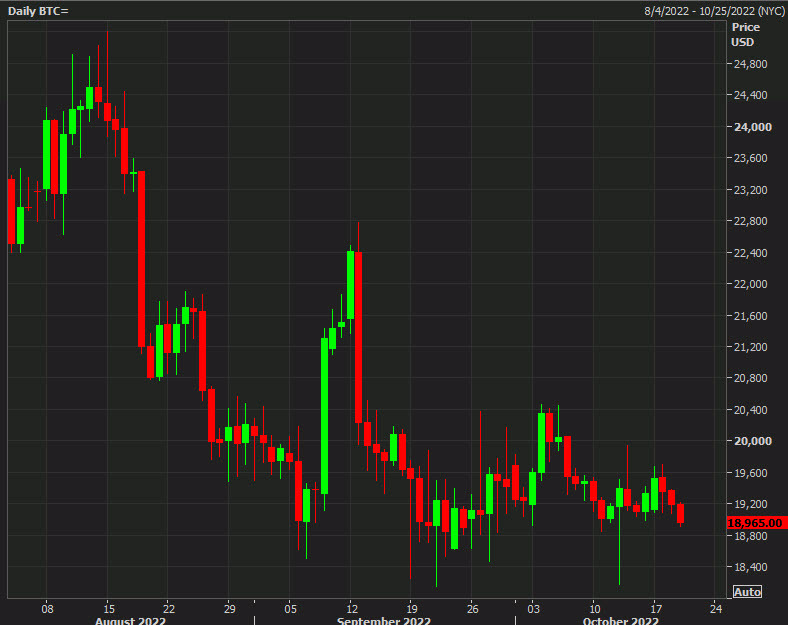Select the September 2022 month label
The width and height of the screenshot is (788, 625).
tap(384, 620)
